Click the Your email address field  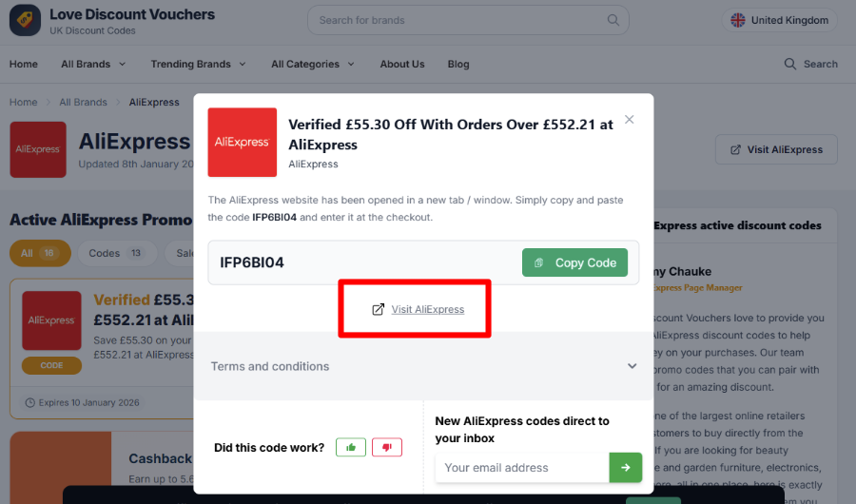pyautogui.click(x=522, y=468)
